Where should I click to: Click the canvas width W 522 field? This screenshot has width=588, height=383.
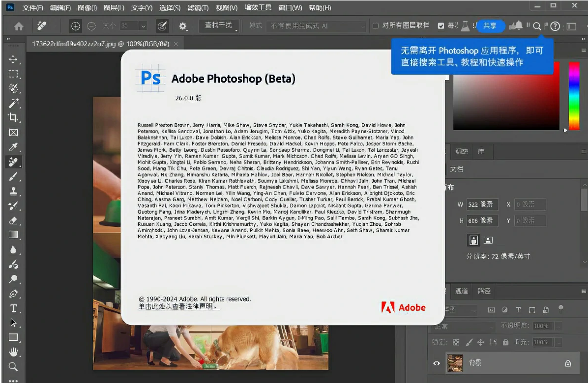[482, 204]
